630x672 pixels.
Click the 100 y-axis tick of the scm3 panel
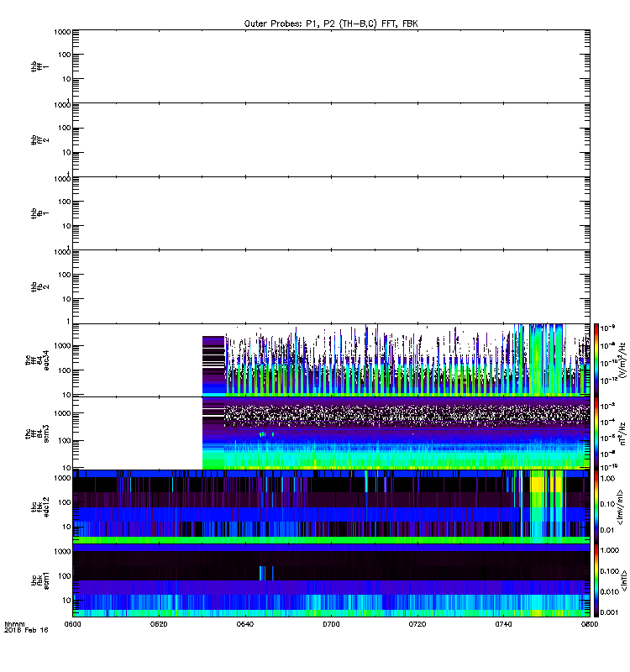[x=65, y=440]
